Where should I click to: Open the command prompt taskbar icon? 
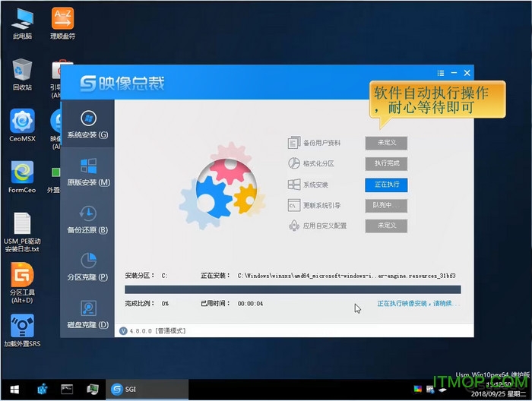coord(67,389)
